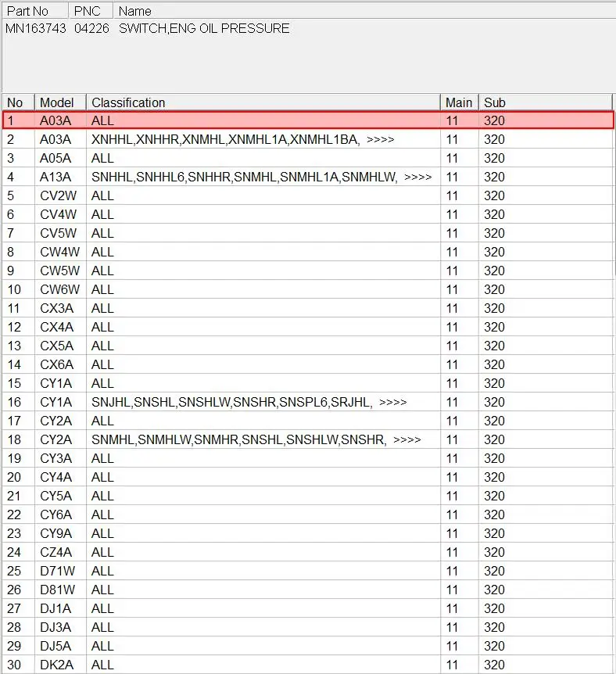Click the Part No header

35,11
